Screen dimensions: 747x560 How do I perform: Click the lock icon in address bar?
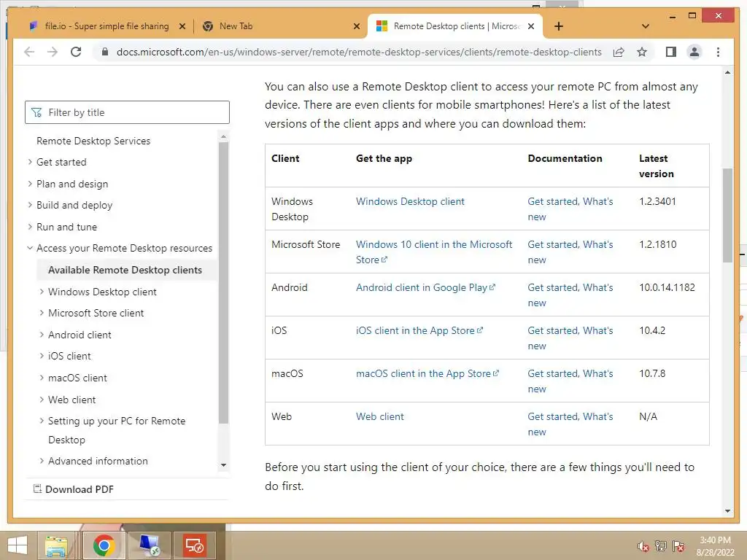click(105, 52)
